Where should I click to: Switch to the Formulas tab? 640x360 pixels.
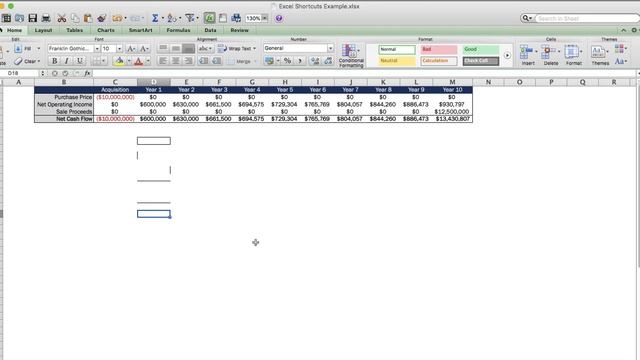(178, 30)
